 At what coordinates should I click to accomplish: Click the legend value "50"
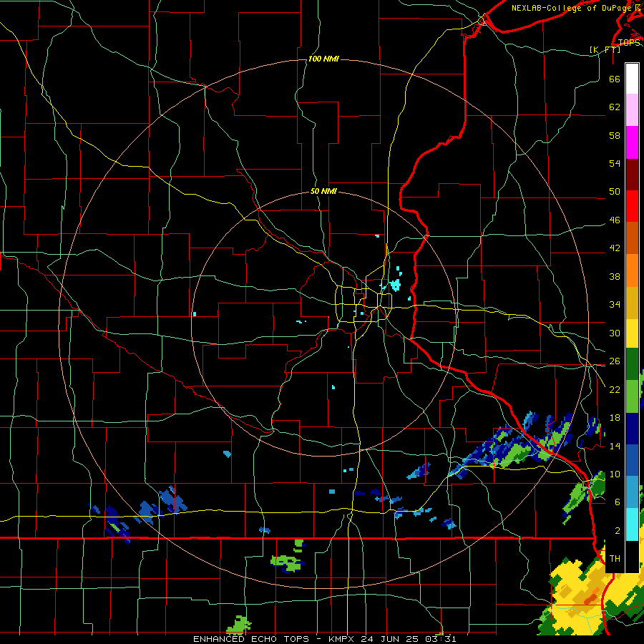pos(615,191)
